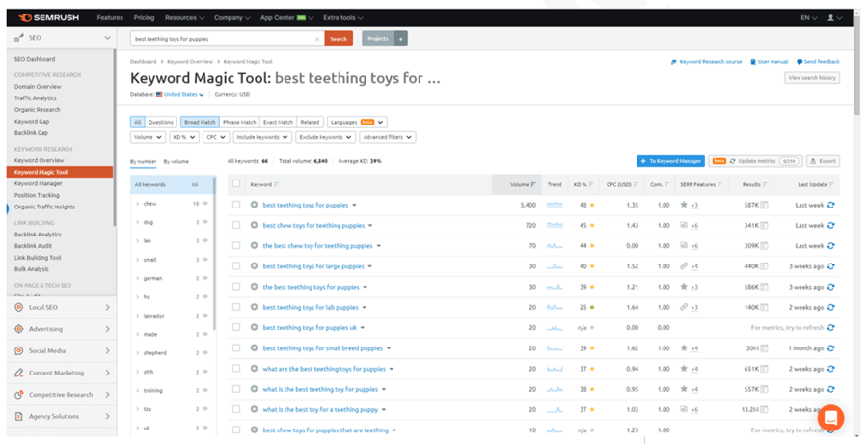Open the Advanced filters dropdown

(x=388, y=137)
